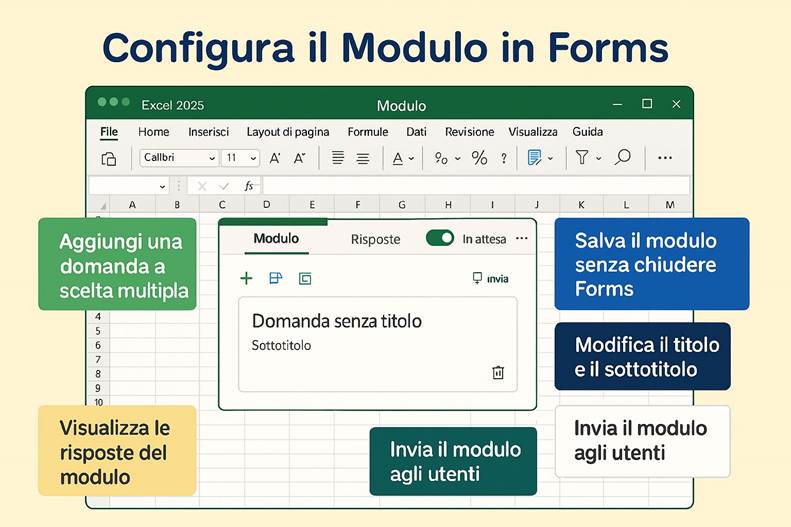Expand the font color dropdown arrow
Screen dimensions: 791x527
click(412, 158)
